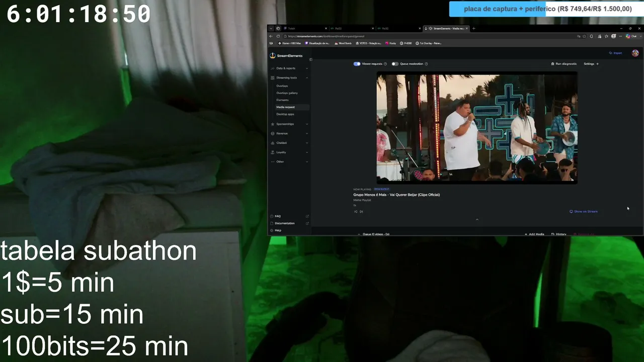Click the Import button
This screenshot has width=644, height=362.
click(x=615, y=53)
